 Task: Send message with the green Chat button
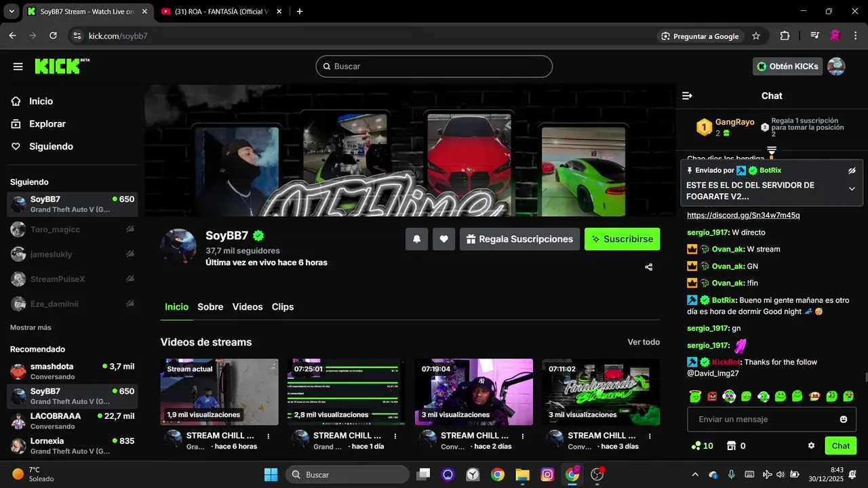coord(841,446)
